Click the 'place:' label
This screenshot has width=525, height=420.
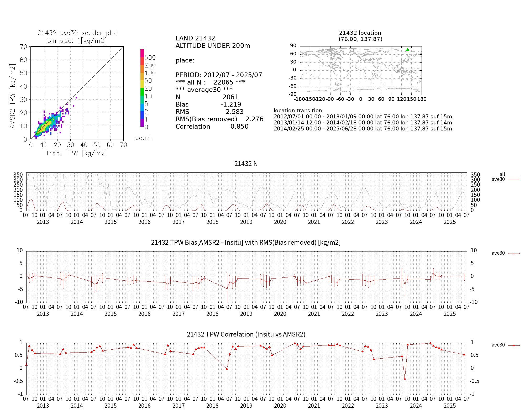click(x=185, y=61)
